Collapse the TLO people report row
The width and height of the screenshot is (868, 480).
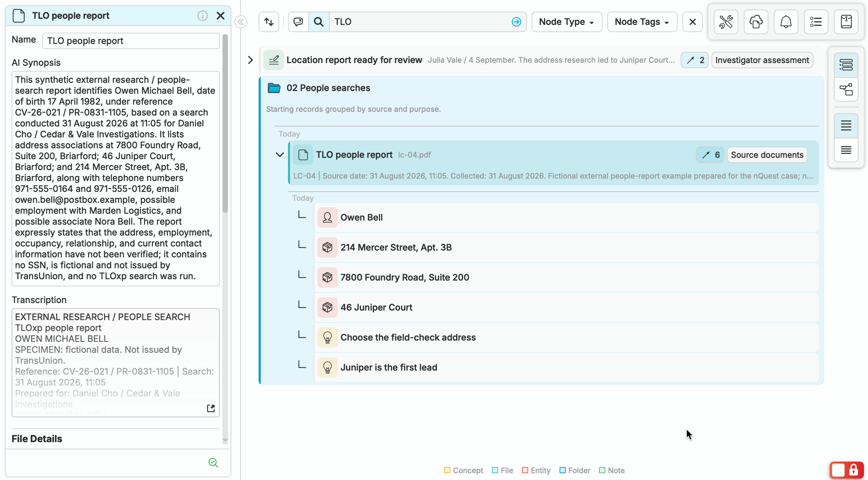pyautogui.click(x=280, y=155)
